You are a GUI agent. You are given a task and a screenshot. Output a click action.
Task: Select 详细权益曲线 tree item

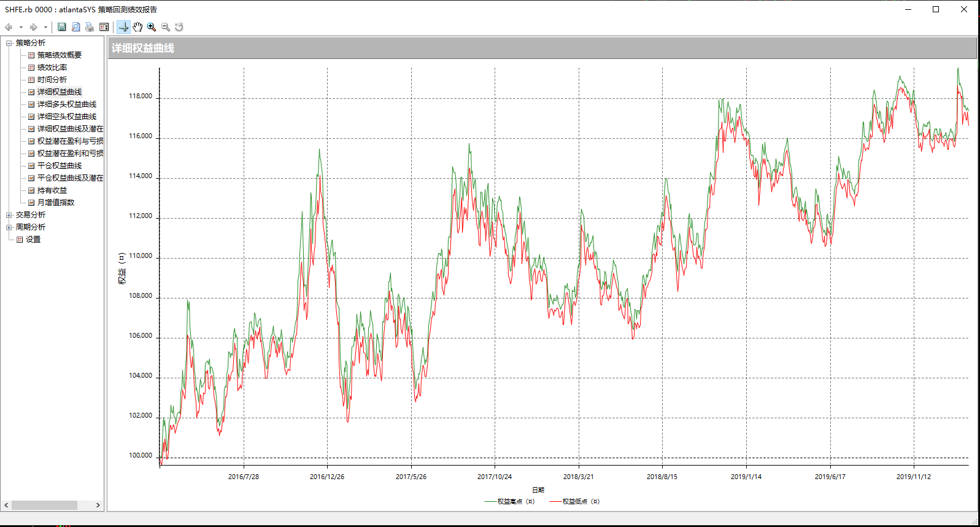(x=60, y=92)
